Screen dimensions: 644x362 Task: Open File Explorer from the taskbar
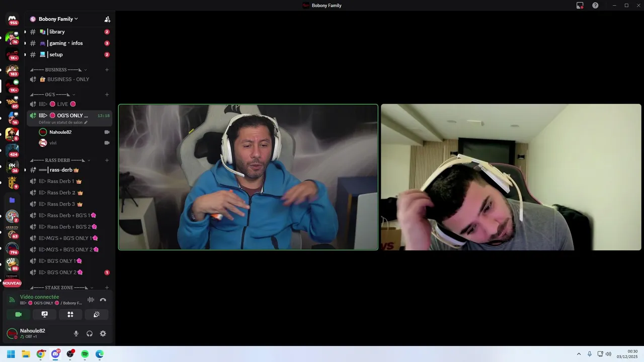tap(26, 354)
